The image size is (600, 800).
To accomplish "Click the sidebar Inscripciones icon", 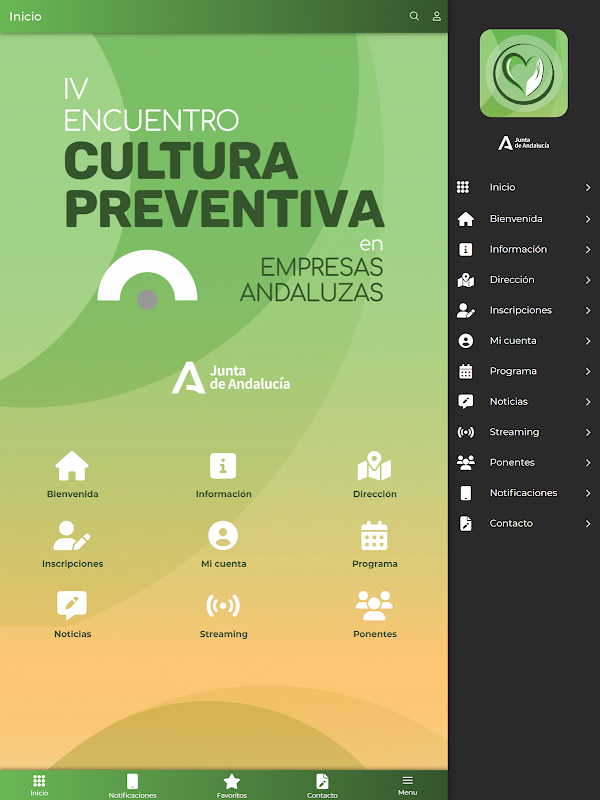I will (465, 310).
